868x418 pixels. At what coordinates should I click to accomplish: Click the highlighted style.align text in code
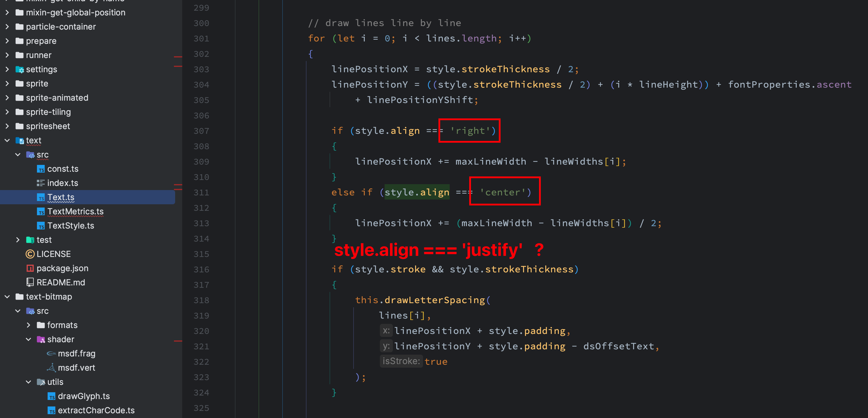pyautogui.click(x=417, y=192)
